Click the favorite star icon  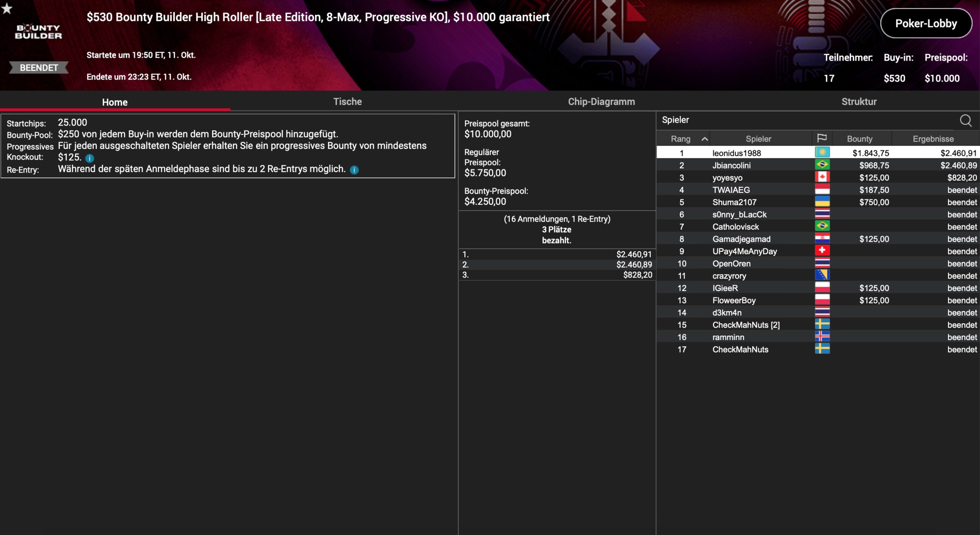coord(7,8)
